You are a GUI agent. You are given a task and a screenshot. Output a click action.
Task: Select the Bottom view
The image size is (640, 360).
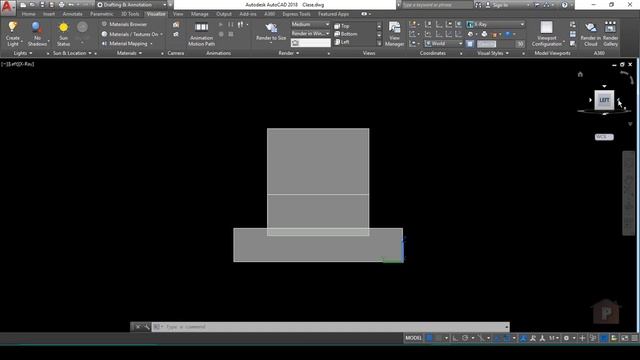click(346, 34)
